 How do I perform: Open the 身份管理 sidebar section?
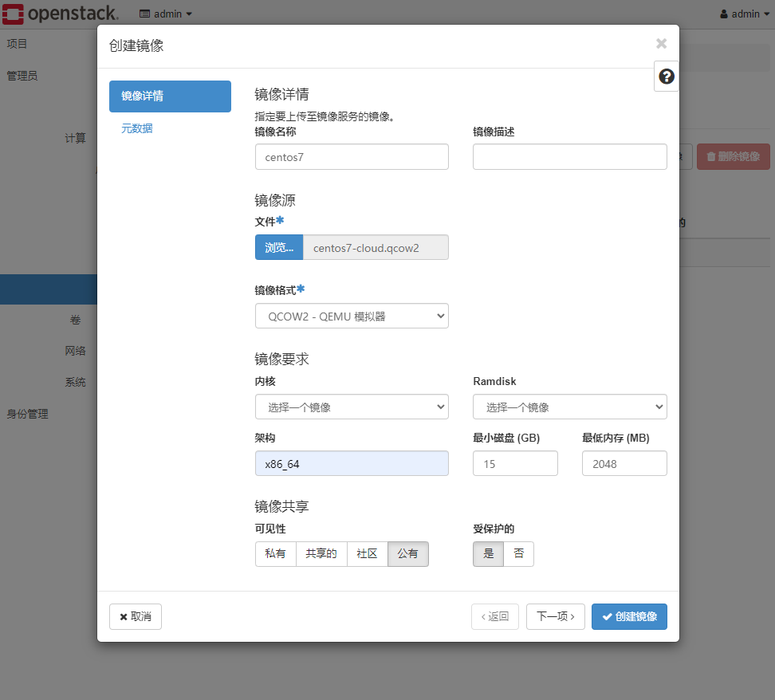click(28, 414)
